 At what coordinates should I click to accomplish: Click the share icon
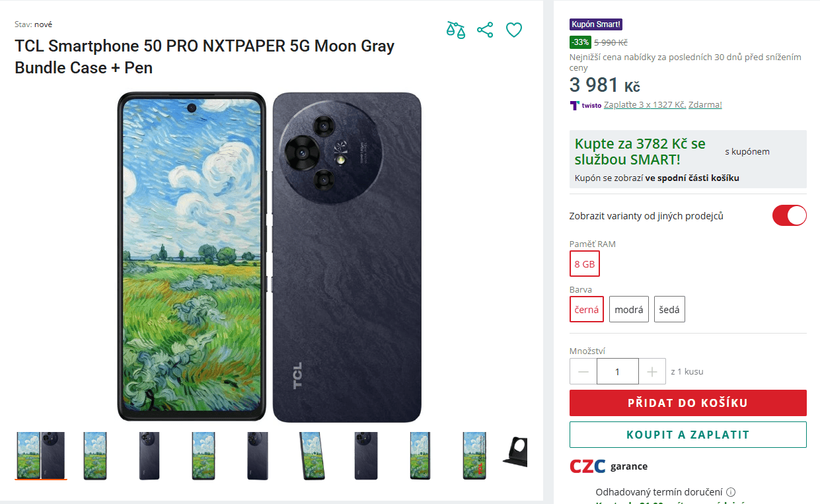(x=485, y=30)
